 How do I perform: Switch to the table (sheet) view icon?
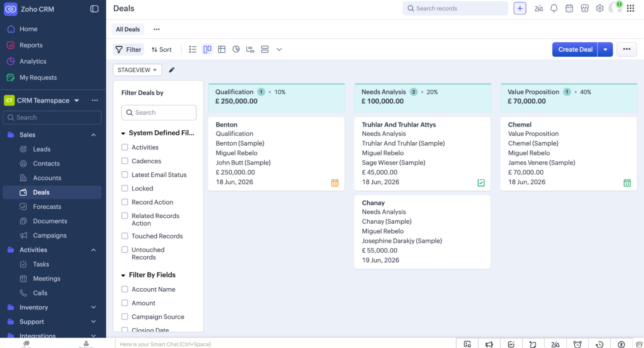pos(221,49)
